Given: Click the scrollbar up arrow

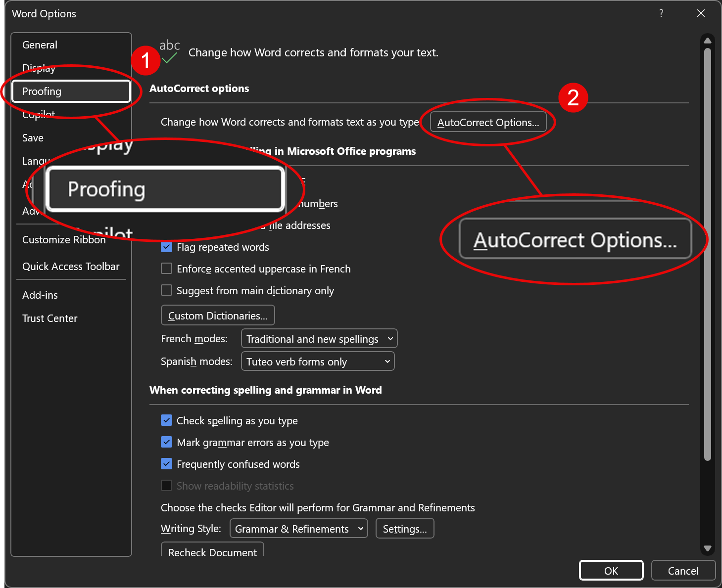Looking at the screenshot, I should click(708, 41).
